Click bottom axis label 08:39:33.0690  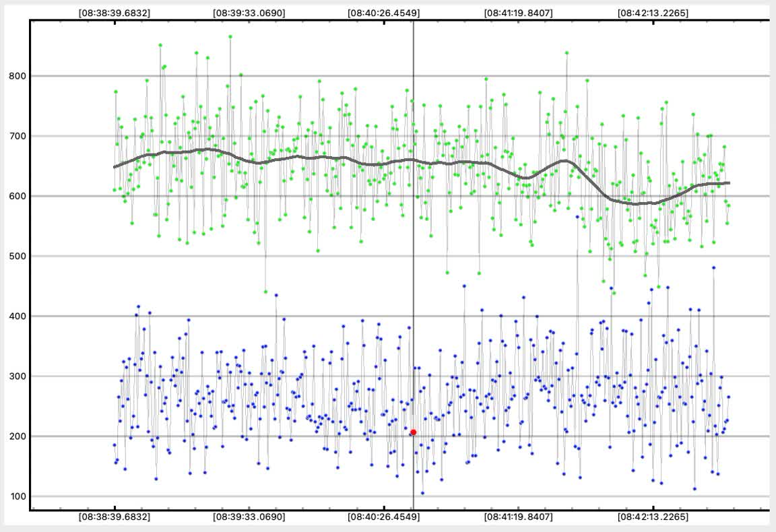pyautogui.click(x=249, y=517)
